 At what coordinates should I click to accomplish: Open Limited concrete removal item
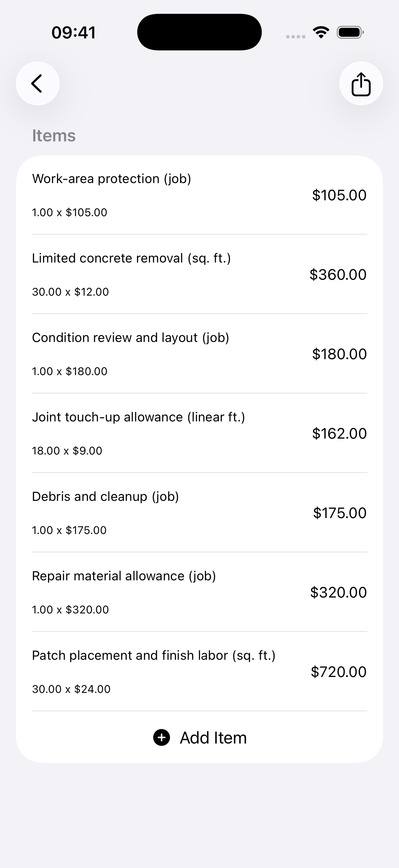[199, 274]
